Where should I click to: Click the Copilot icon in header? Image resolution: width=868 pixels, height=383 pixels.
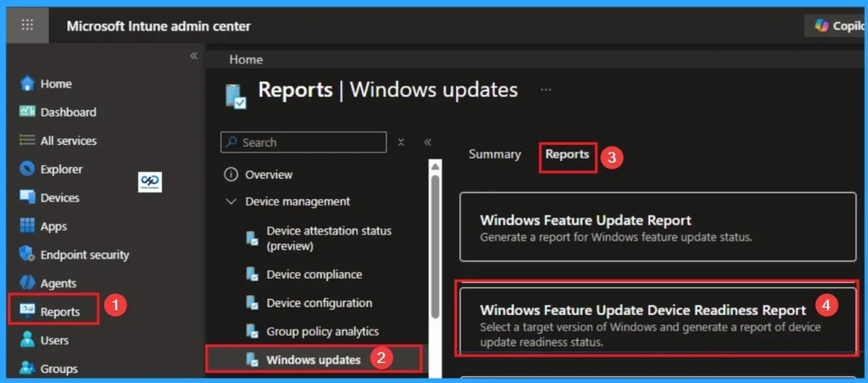pos(821,25)
